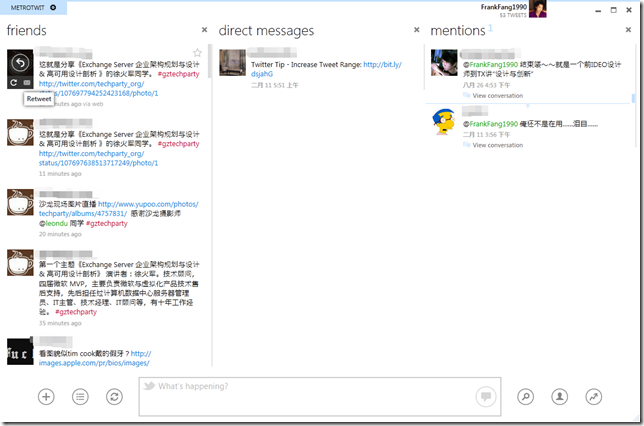Click the reply arrow on first tweet avatar
Image resolution: width=644 pixels, height=426 pixels.
click(20, 63)
